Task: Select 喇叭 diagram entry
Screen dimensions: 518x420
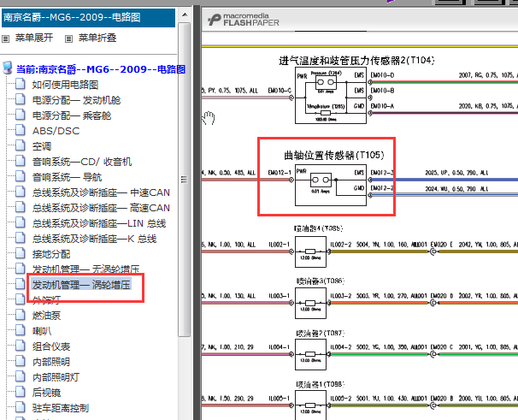Action: click(x=42, y=331)
